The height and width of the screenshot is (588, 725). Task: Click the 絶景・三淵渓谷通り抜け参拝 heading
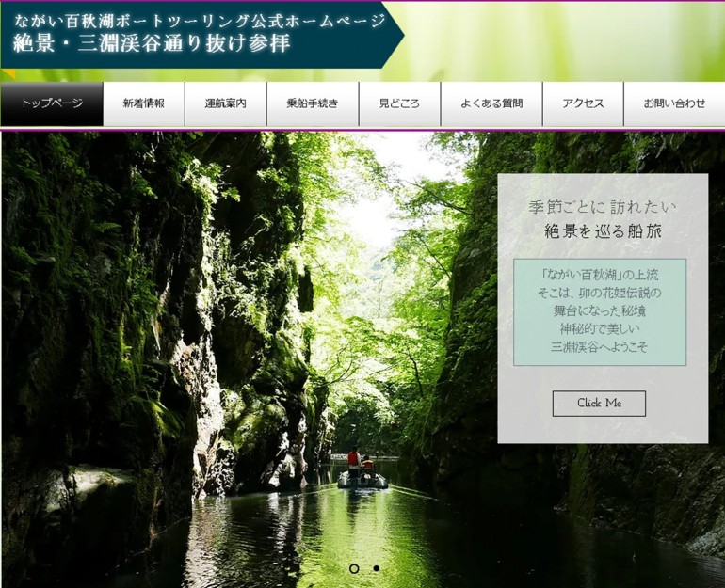pos(153,43)
